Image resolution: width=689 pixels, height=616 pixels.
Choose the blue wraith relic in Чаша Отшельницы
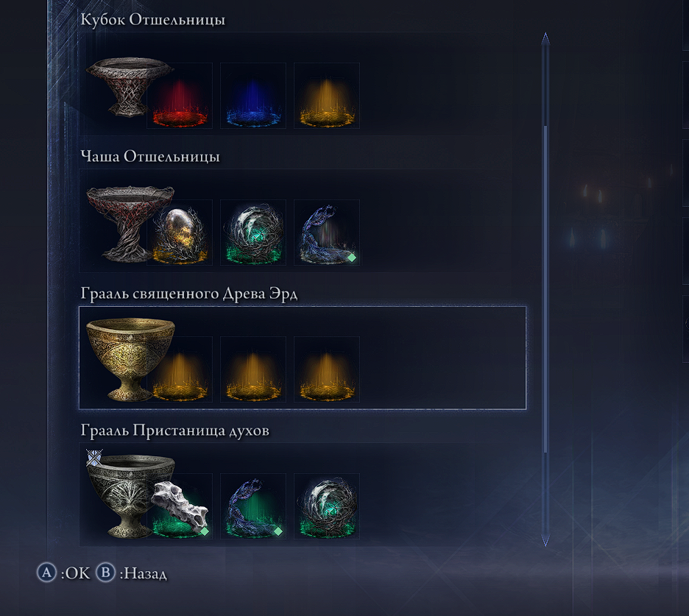(327, 233)
